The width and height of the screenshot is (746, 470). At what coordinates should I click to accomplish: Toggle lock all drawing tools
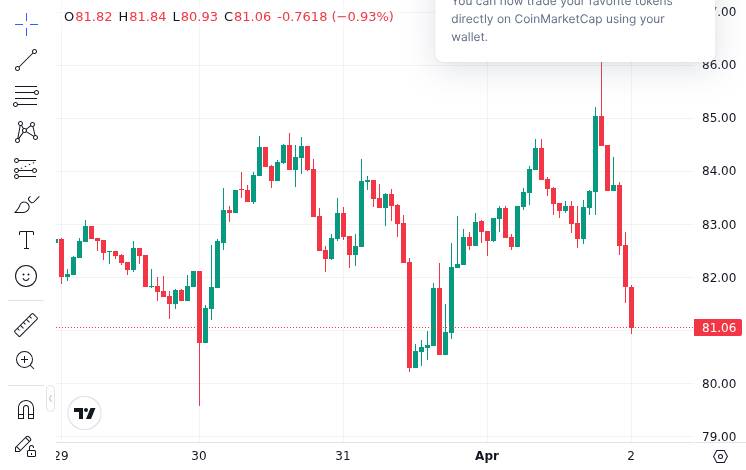point(26,445)
